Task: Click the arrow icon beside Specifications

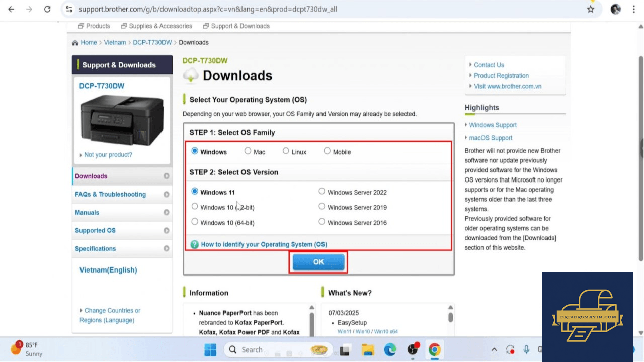Action: pos(167,249)
